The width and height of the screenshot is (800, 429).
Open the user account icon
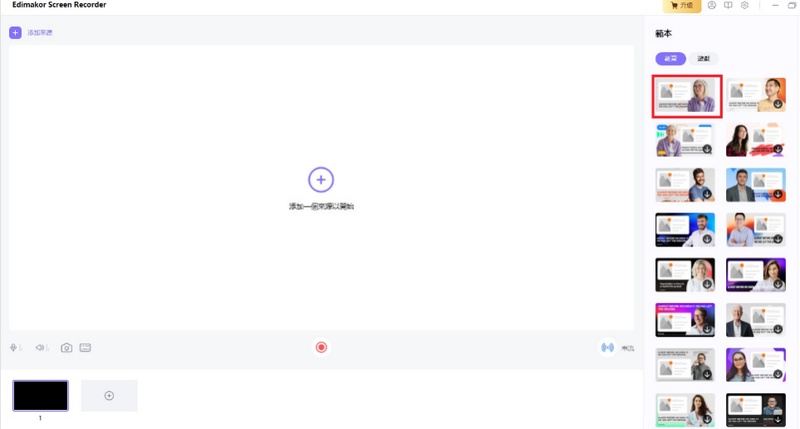(712, 5)
